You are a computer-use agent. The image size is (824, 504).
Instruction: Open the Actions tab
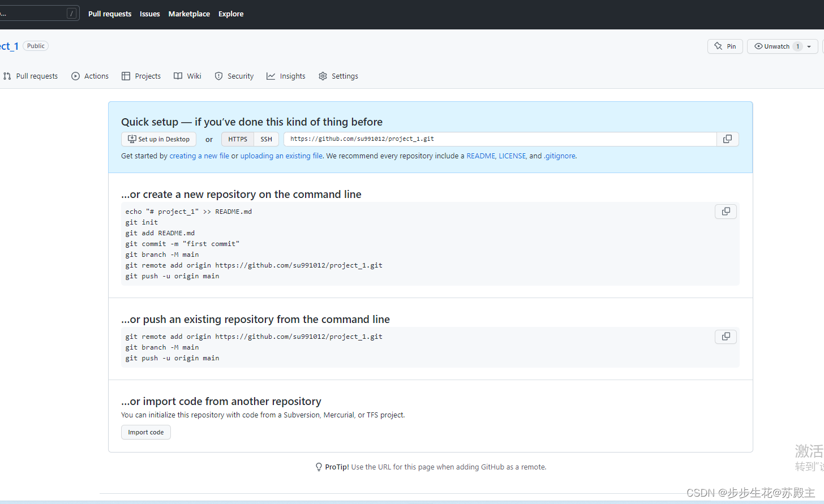click(90, 76)
